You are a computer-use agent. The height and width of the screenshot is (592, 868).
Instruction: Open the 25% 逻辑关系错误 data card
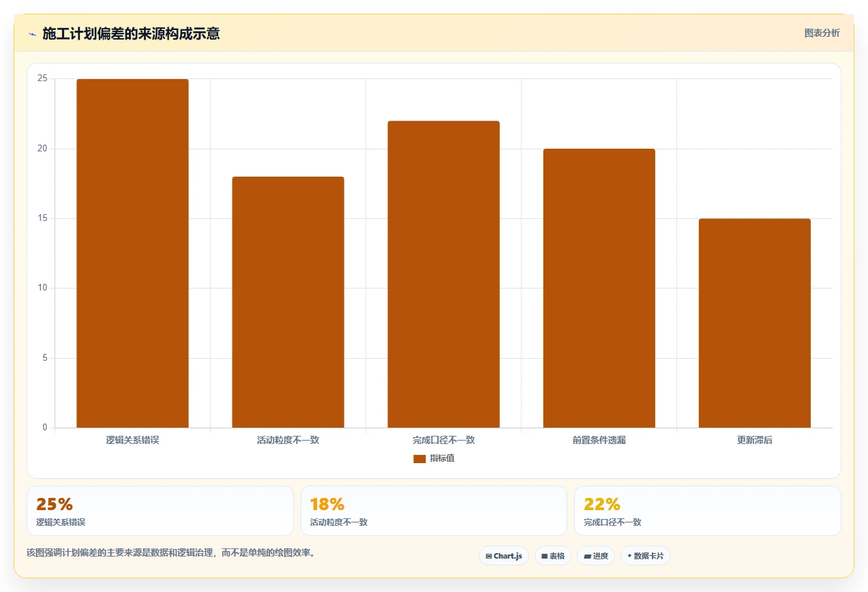pos(160,511)
